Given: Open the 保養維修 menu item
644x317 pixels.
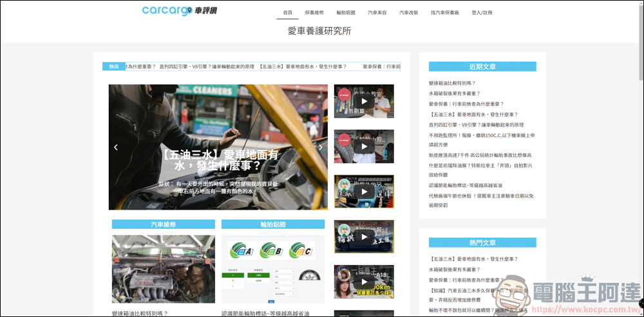Looking at the screenshot, I should point(314,12).
